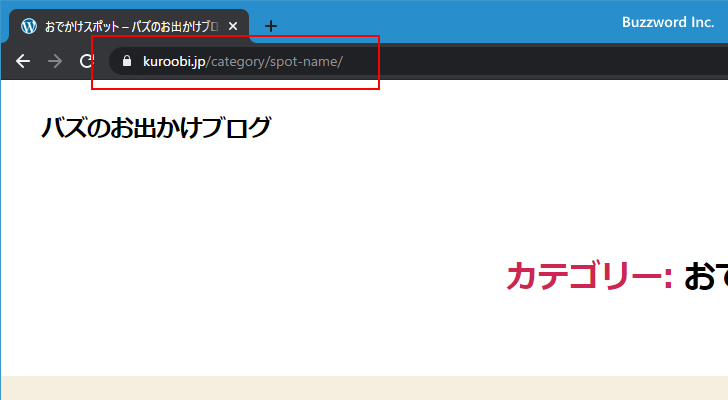
Task: Click the Buzzword Inc. label in title bar
Action: [x=668, y=22]
